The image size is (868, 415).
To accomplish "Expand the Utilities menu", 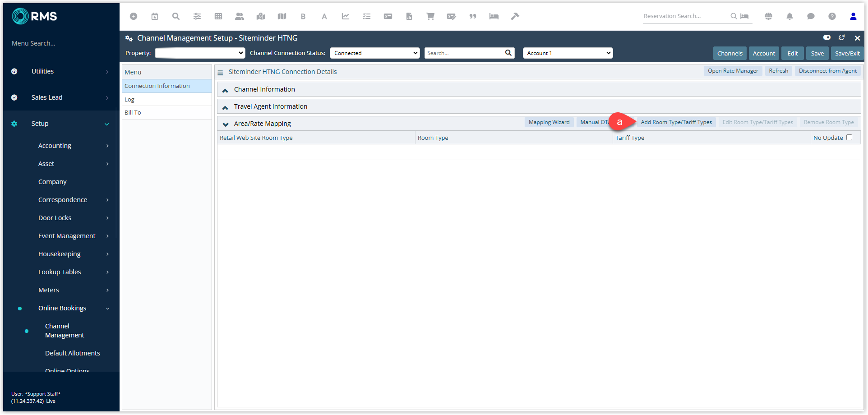I will [x=61, y=71].
